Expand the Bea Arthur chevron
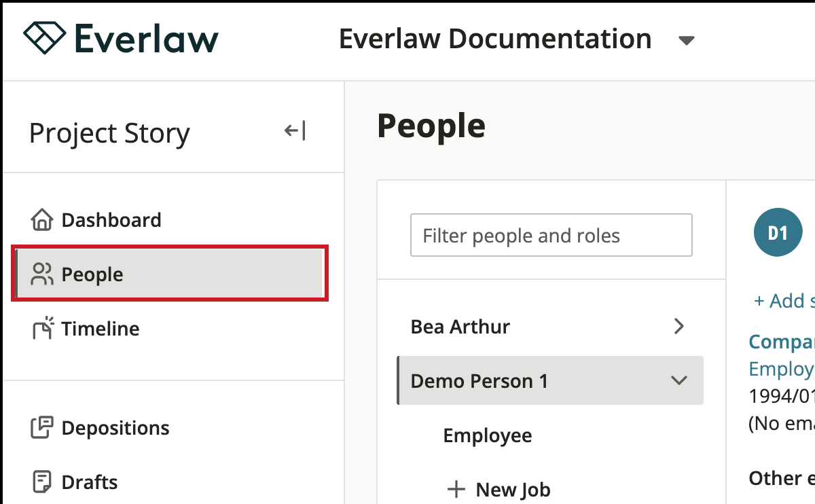This screenshot has height=504, width=815. click(x=678, y=327)
